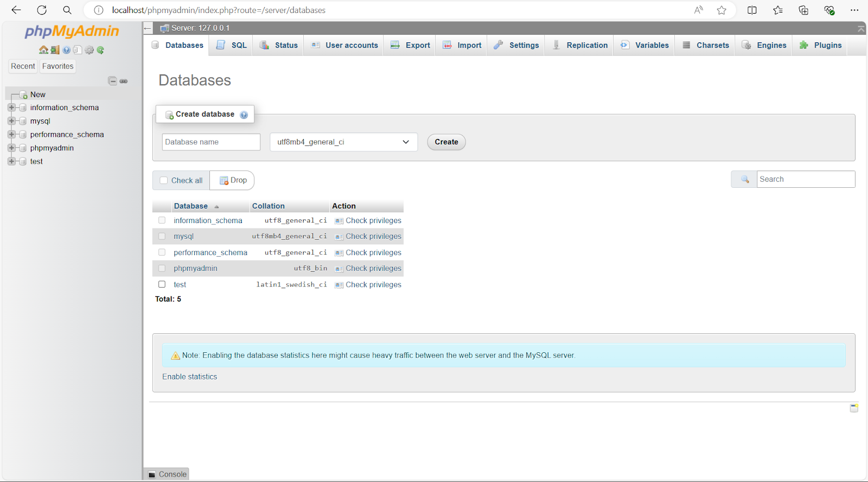Open browser split screen icon
Viewport: 868px width, 482px height.
tap(752, 10)
